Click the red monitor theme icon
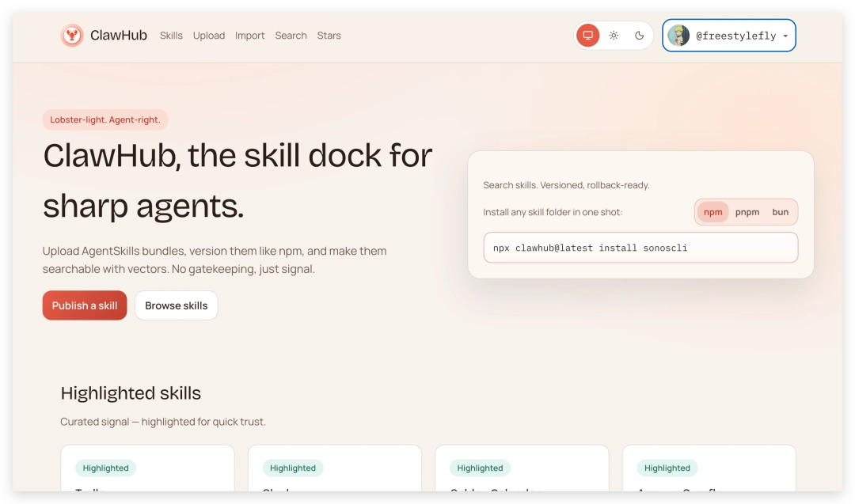 [x=587, y=35]
